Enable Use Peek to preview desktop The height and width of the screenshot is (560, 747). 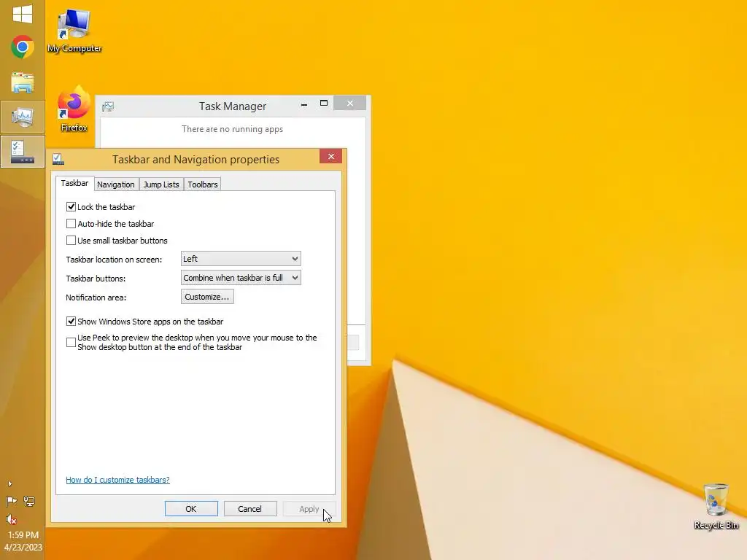pyautogui.click(x=71, y=342)
